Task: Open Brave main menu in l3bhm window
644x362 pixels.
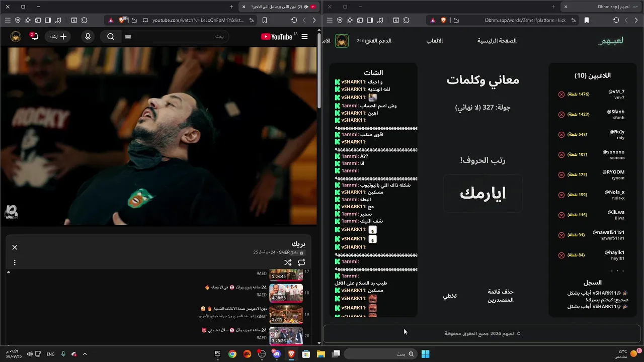Action: click(330, 20)
